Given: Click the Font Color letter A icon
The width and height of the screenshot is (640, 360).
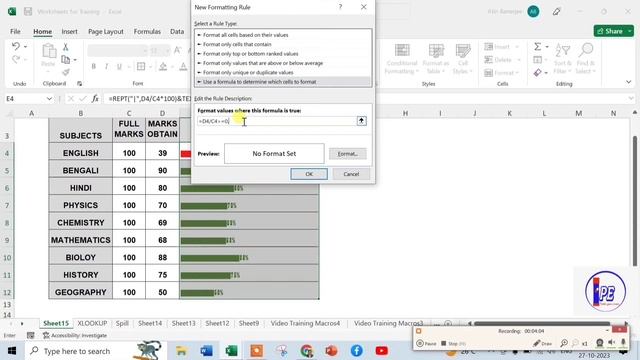Looking at the screenshot, I should click(183, 66).
